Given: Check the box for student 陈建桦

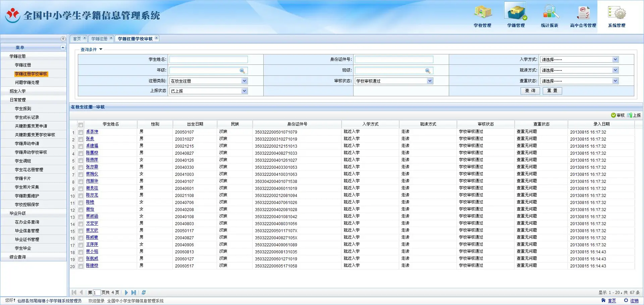Looking at the screenshot, I should (x=80, y=266).
